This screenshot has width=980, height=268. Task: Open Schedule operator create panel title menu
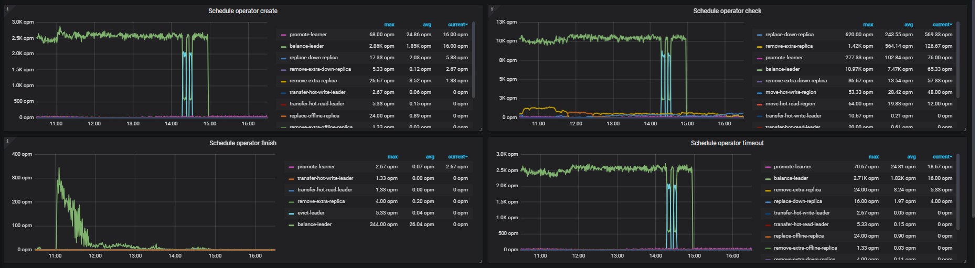[243, 11]
